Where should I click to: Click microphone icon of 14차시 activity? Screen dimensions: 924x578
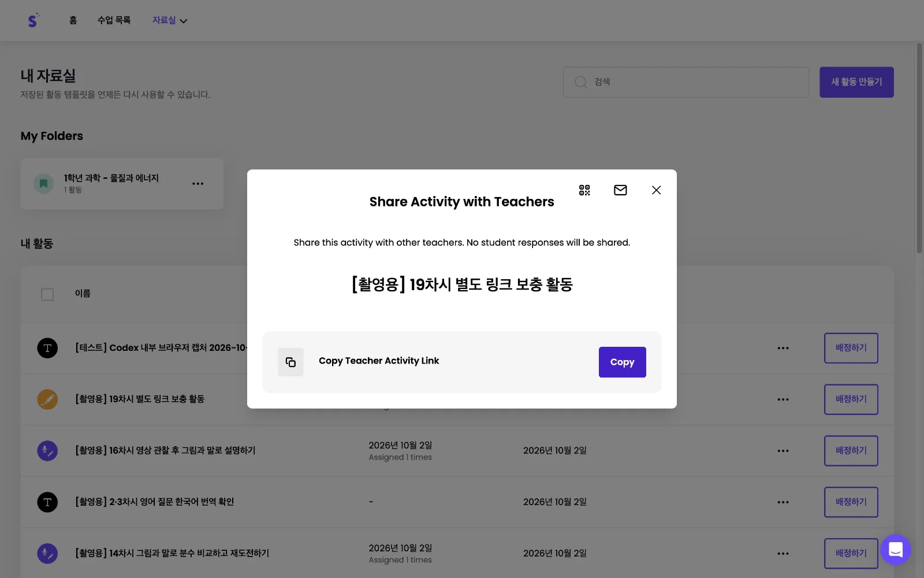click(47, 554)
